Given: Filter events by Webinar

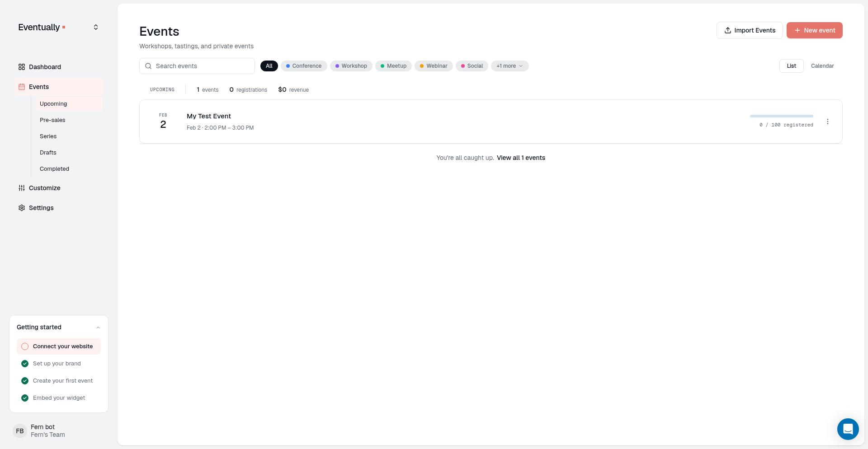Looking at the screenshot, I should tap(434, 66).
